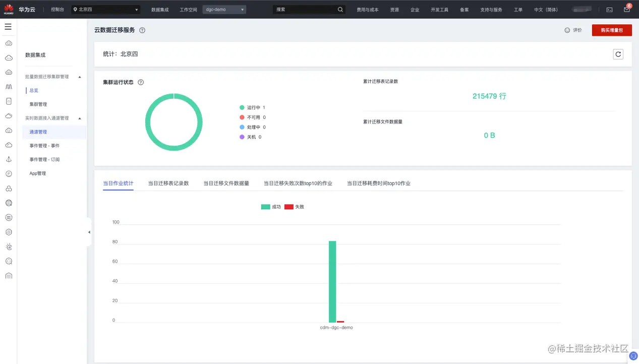The image size is (639, 364).
Task: Click the green success bar for cdm-dgc-demo
Action: (332, 282)
